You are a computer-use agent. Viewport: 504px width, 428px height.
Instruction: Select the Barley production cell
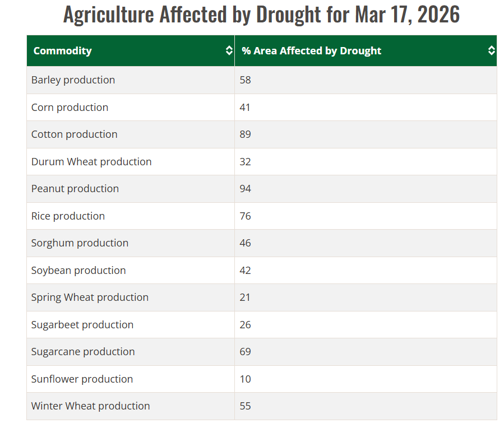click(73, 80)
